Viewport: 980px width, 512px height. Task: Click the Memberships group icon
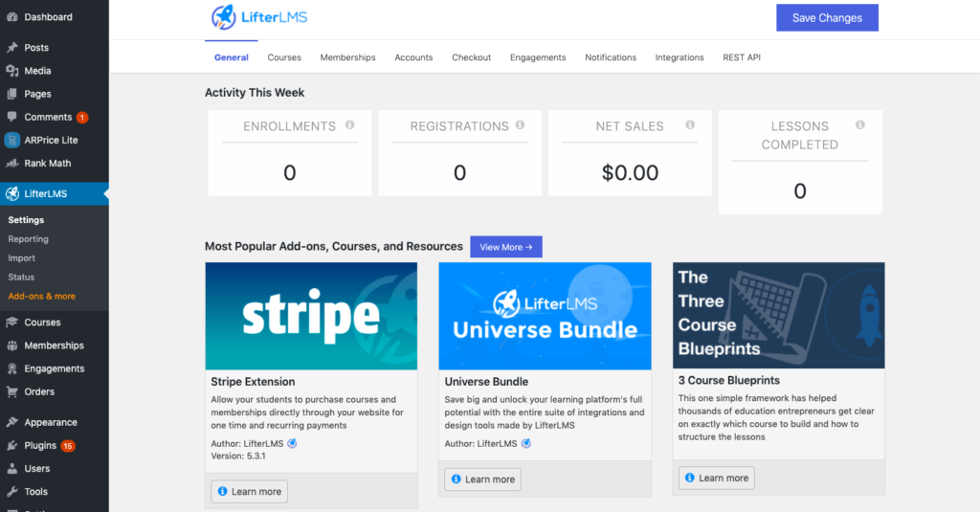pyautogui.click(x=11, y=345)
